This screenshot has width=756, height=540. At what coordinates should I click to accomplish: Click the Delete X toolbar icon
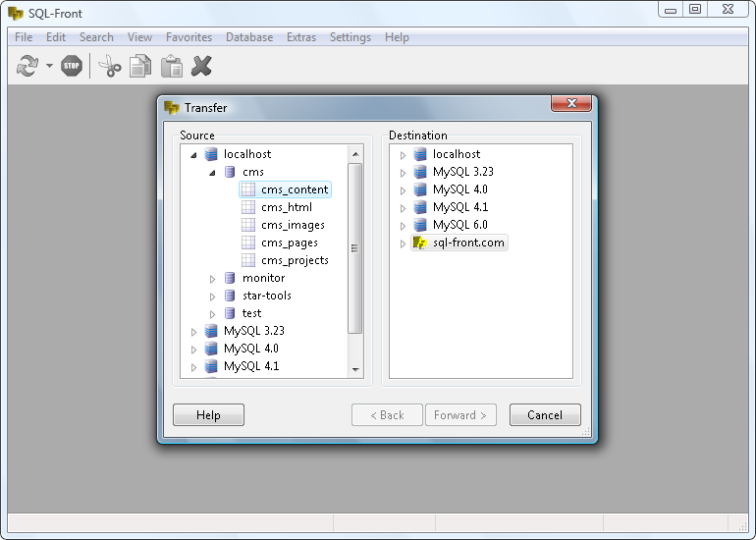201,66
